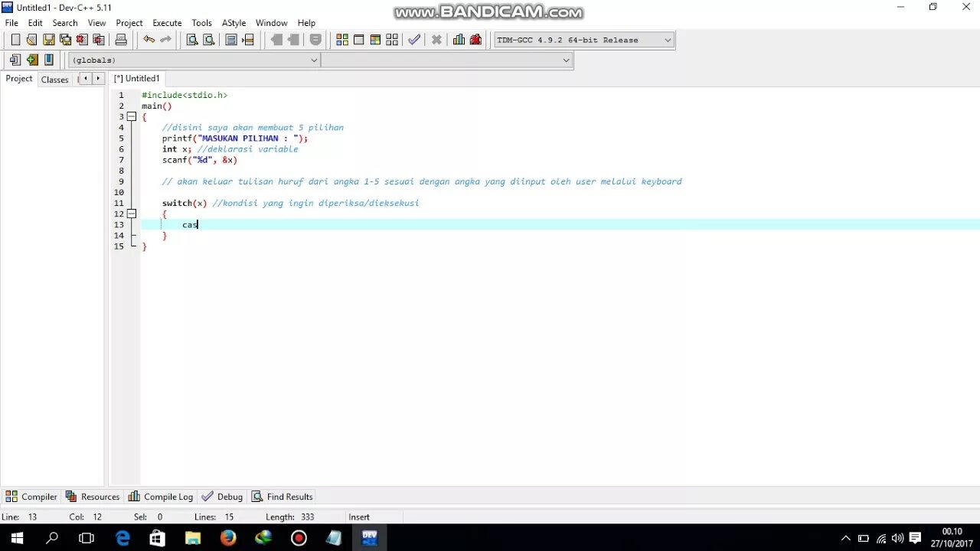980x551 pixels.
Task: Switch to the Project sidebar tab
Action: click(x=19, y=78)
